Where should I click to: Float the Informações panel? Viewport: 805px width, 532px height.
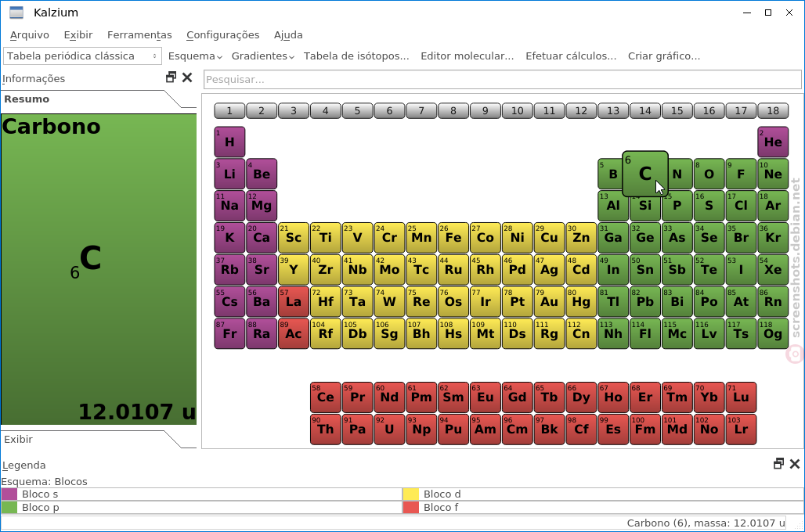[171, 77]
